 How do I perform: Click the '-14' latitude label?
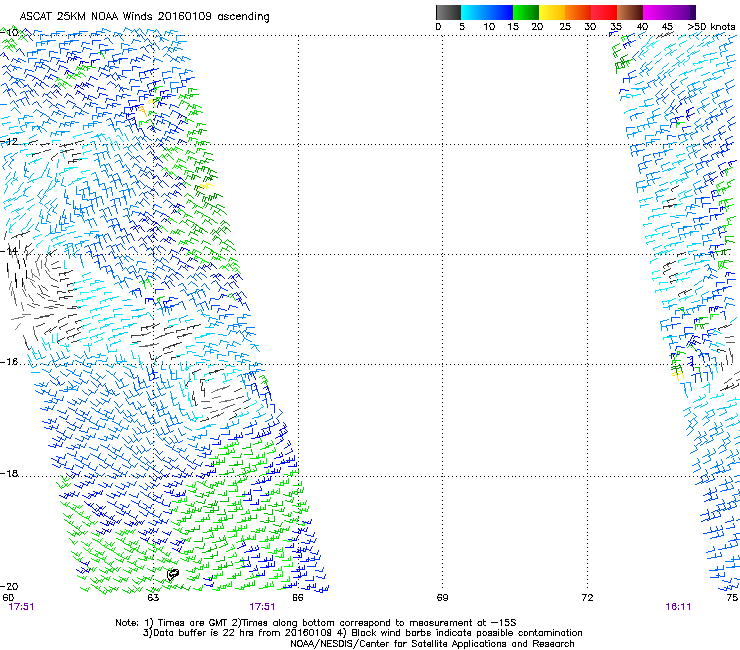pos(9,251)
